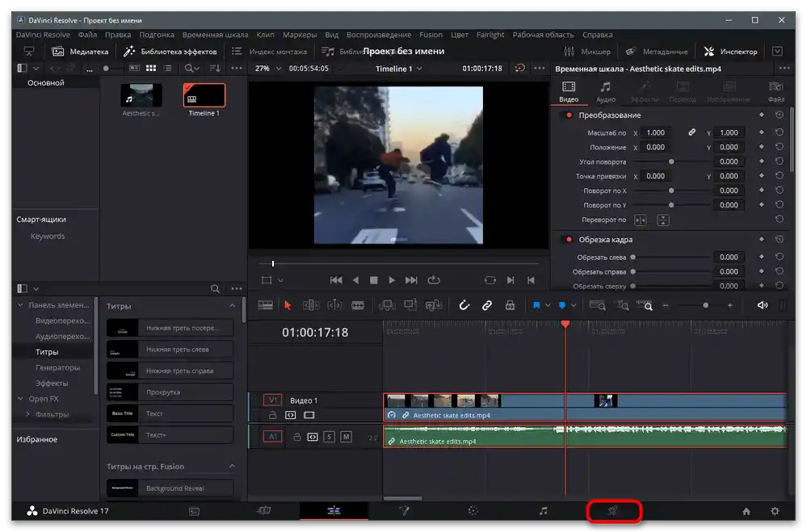Viewport: 807px width, 532px height.
Task: Toggle linked selection chain icon
Action: (x=487, y=306)
